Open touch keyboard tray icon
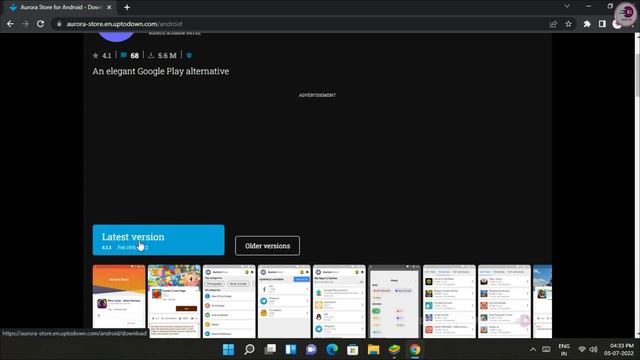The image size is (640, 360). click(x=546, y=349)
